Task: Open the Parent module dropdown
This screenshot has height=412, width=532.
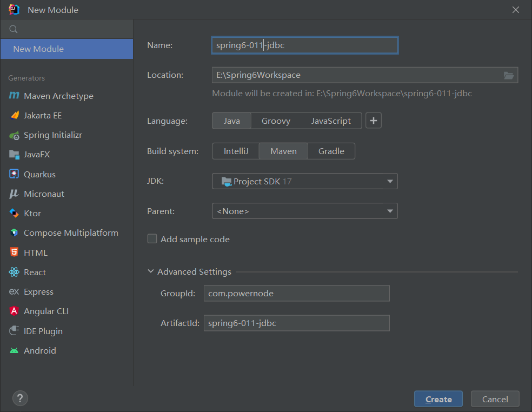Action: pos(305,211)
